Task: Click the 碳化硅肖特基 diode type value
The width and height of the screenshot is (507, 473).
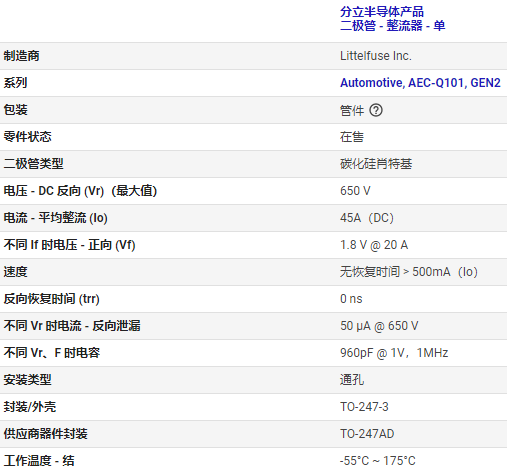Action: [x=376, y=164]
